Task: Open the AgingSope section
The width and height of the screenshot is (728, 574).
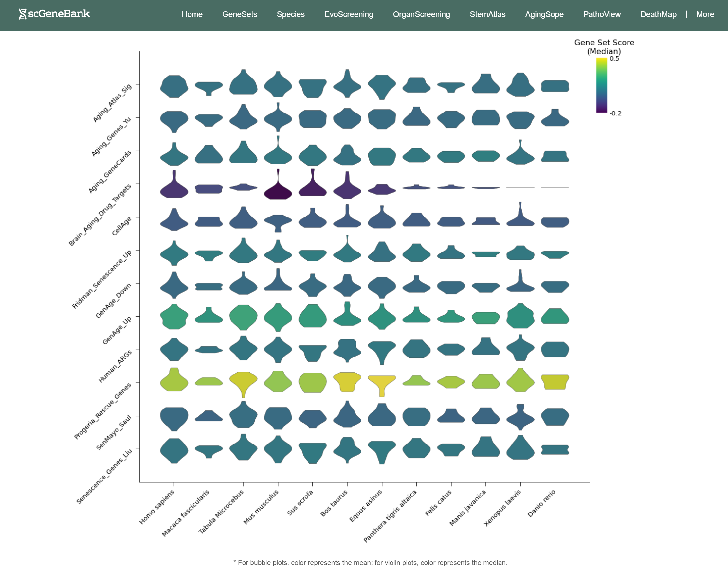Action: click(544, 14)
